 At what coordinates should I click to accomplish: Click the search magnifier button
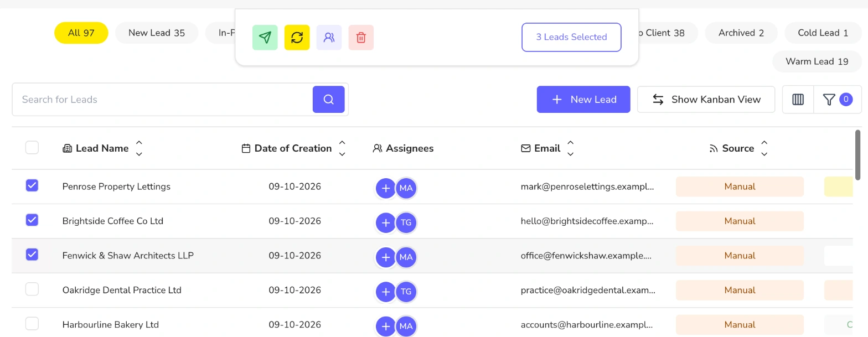329,100
